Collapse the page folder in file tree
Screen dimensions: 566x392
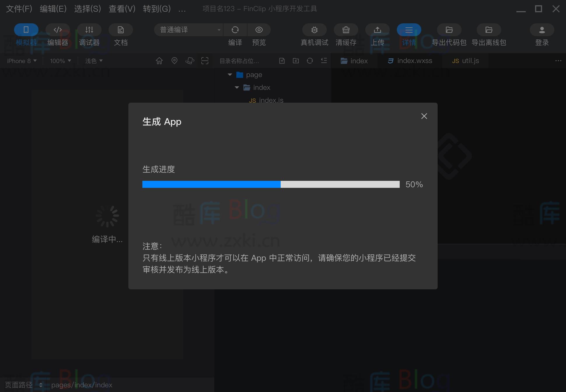pos(230,75)
